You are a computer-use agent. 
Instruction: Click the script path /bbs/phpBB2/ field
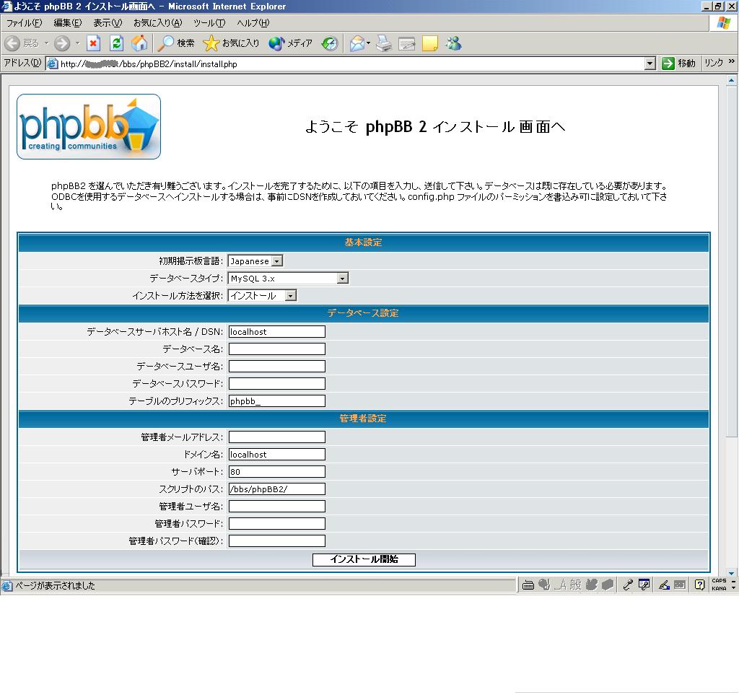pos(276,489)
